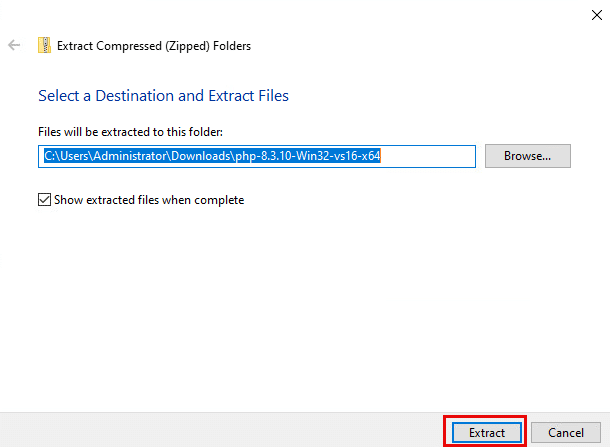Close the Extract Compressed Folders dialog

point(597,15)
